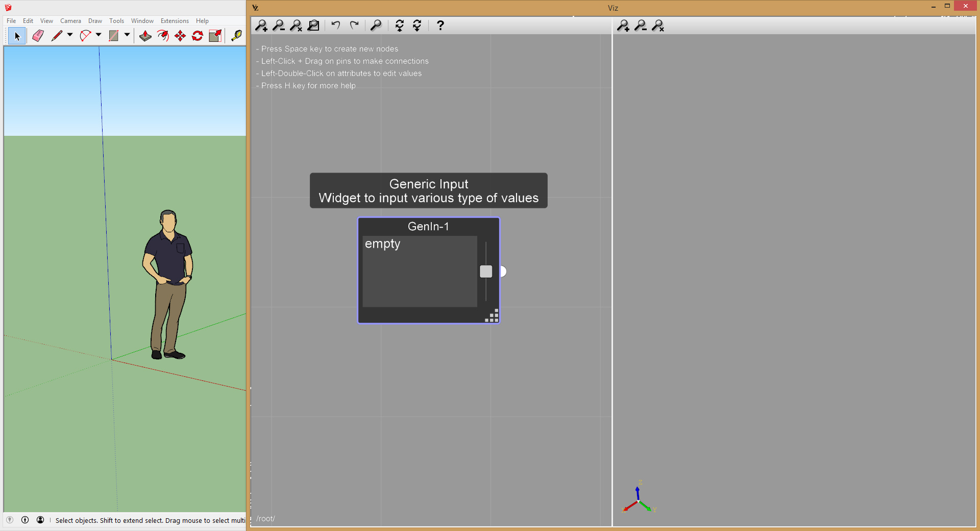Toggle the Select arrow tool
Screen dimensions: 980x531
point(17,36)
